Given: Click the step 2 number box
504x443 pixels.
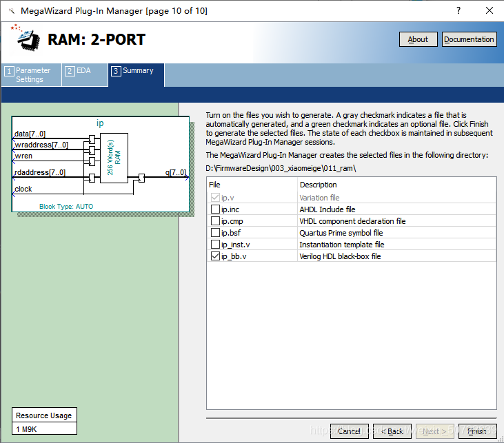Looking at the screenshot, I should click(70, 71).
